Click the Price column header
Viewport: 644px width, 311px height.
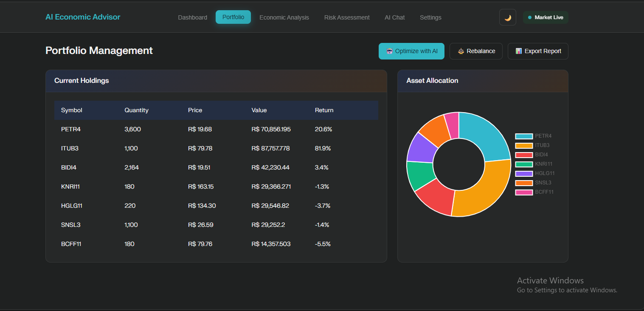[195, 110]
